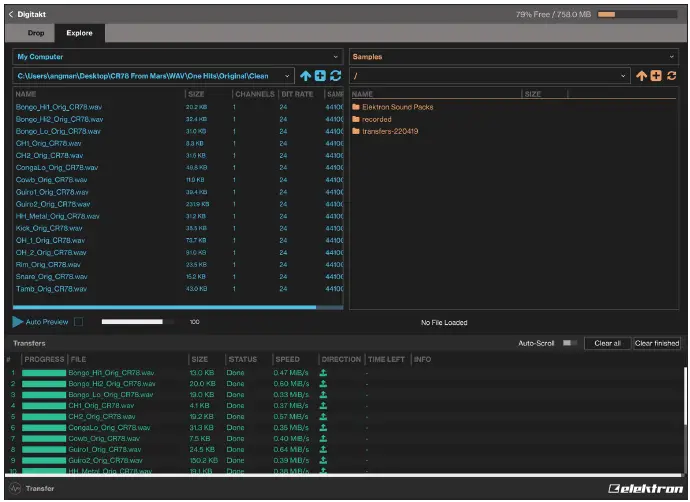Go up one level in Samples browser
The width and height of the screenshot is (690, 502).
pyautogui.click(x=642, y=76)
